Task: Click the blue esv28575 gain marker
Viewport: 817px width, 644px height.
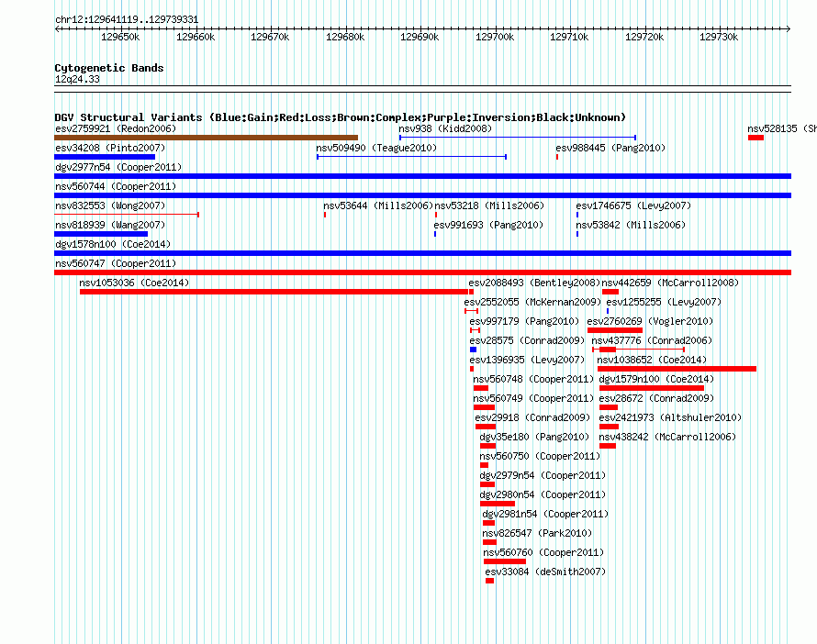Action: point(473,350)
